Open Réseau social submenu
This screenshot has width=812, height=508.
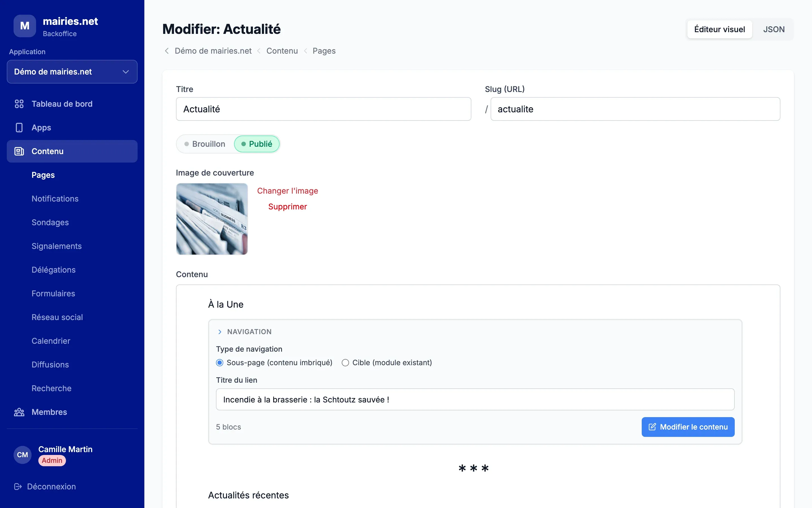coord(57,317)
